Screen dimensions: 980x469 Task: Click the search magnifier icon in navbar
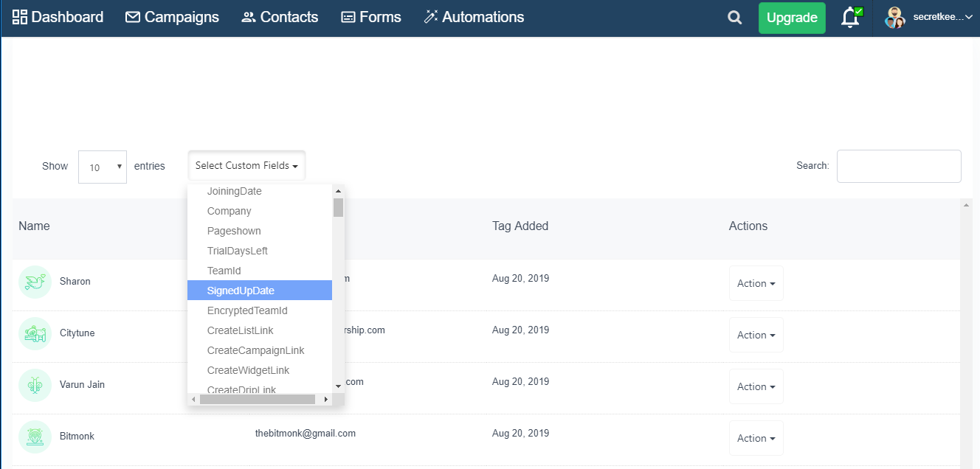tap(734, 18)
